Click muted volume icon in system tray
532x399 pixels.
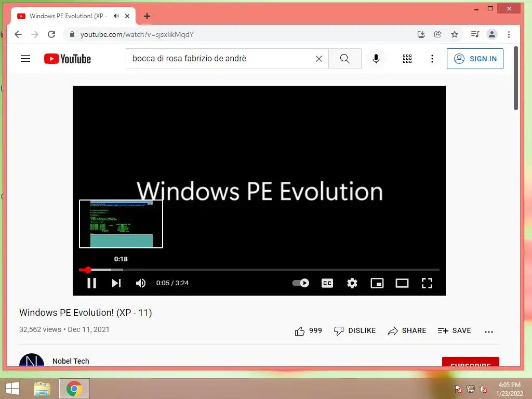483,389
